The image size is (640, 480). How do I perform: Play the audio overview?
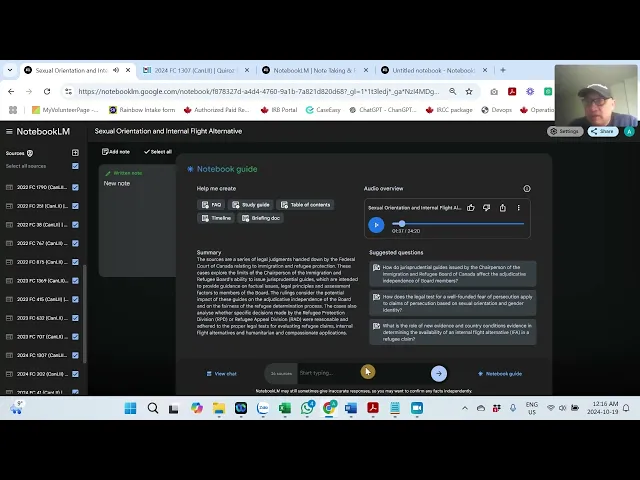376,225
